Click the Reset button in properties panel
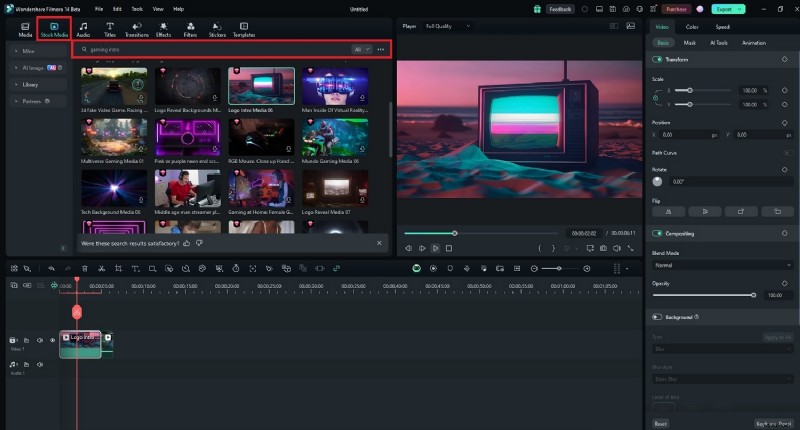 pos(660,423)
